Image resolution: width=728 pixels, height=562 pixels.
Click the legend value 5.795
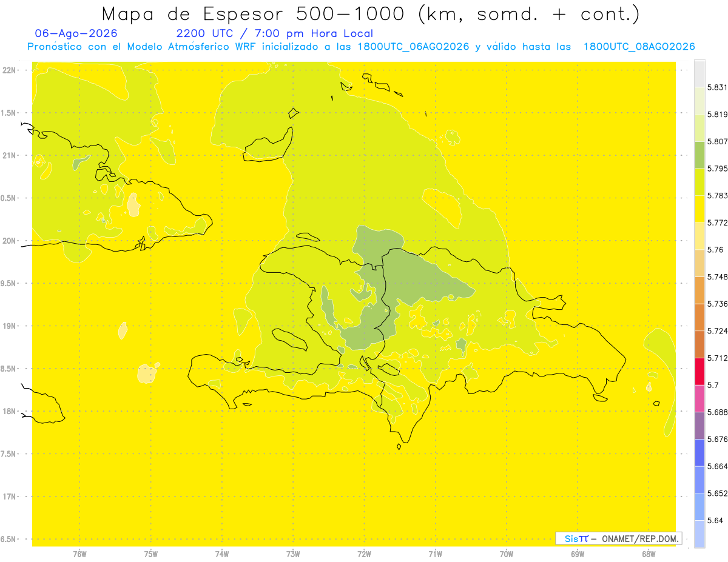point(717,169)
